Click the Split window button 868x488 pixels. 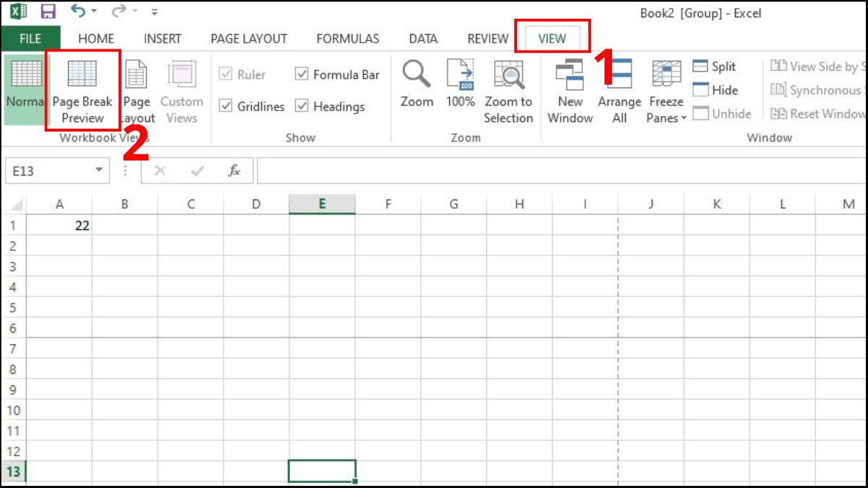pos(715,67)
